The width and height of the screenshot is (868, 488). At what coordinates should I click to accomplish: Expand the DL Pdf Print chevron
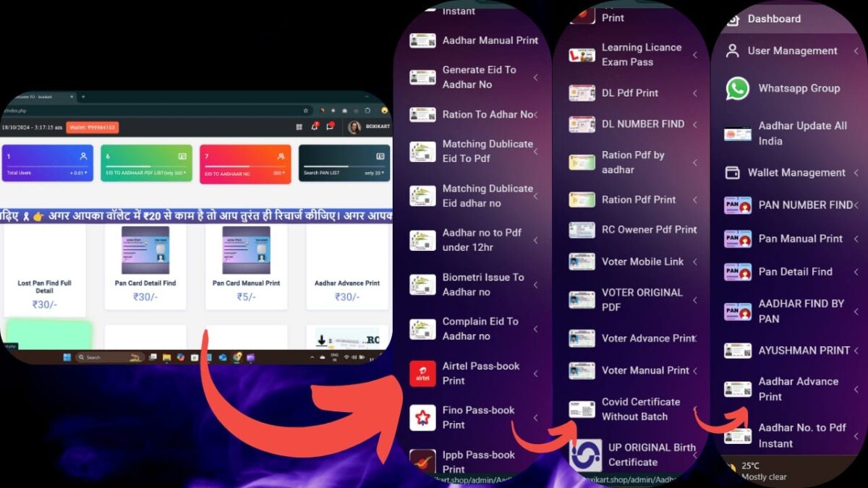click(x=695, y=93)
